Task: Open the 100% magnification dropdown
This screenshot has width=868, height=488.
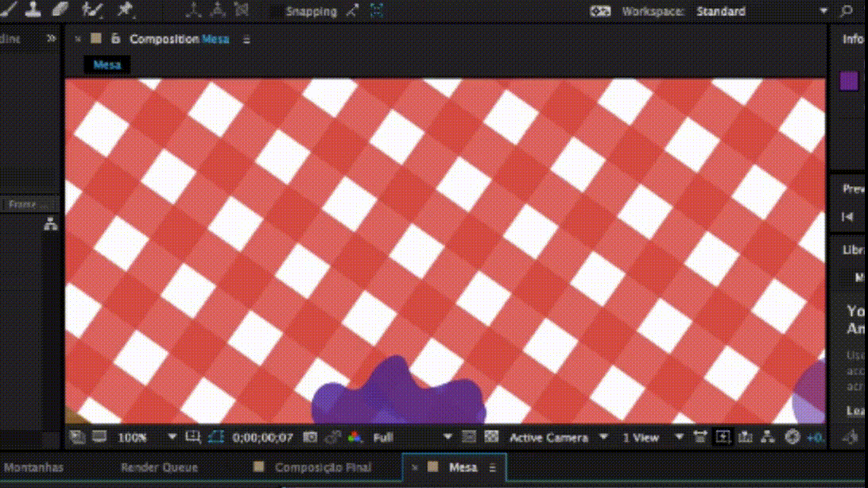Action: [x=145, y=437]
